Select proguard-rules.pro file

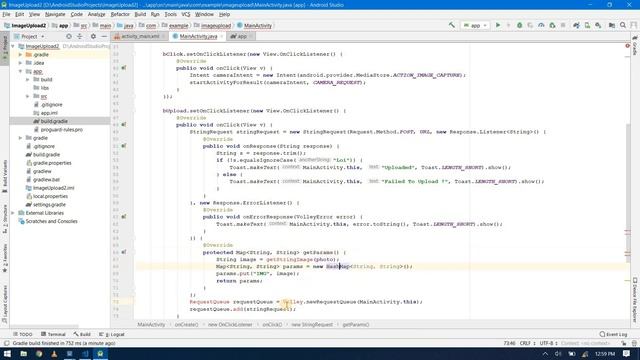(x=62, y=130)
